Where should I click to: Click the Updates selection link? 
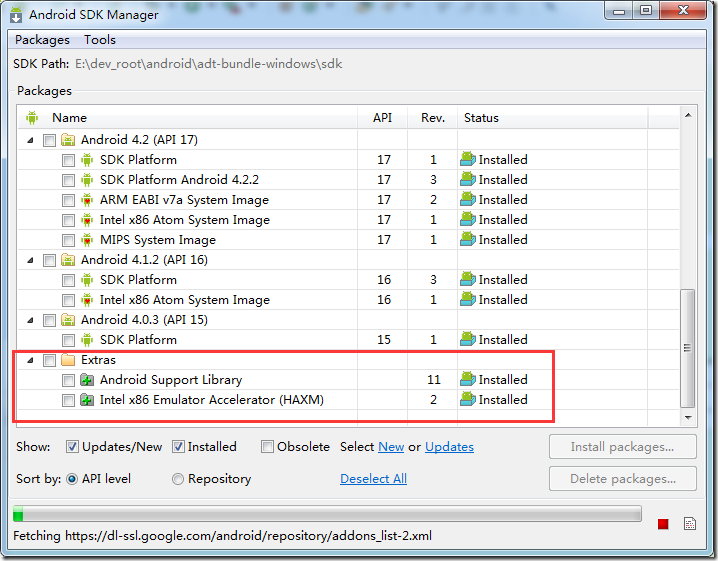[x=449, y=447]
